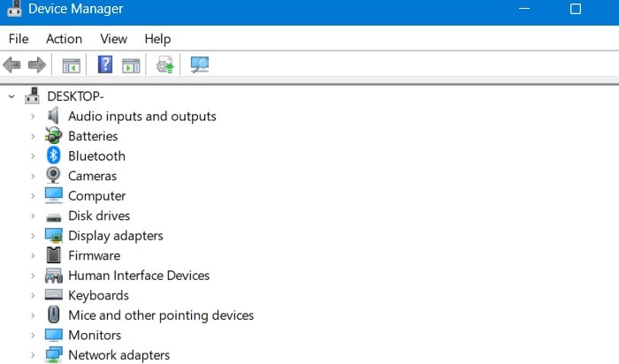The image size is (619, 364).
Task: Click the Network adapters icon
Action: (53, 355)
